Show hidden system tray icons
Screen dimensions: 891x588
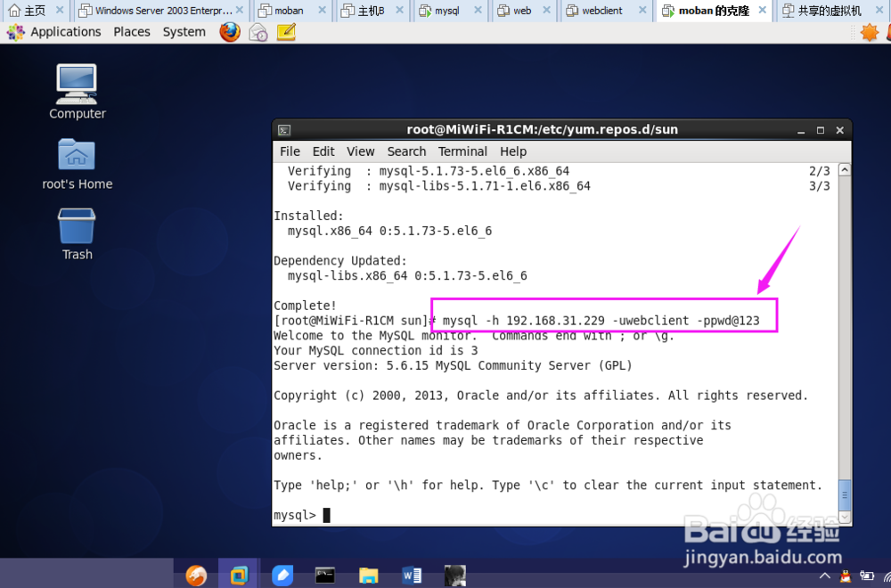coord(824,576)
